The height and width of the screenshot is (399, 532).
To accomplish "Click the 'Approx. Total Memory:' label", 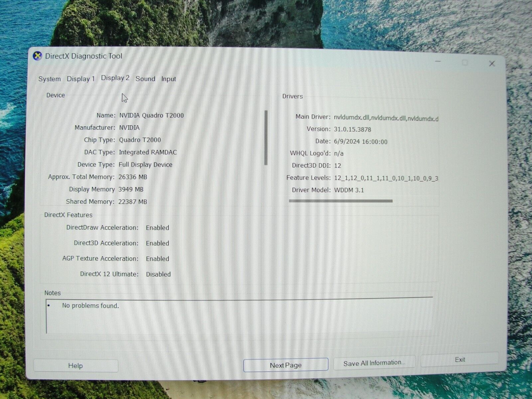I will click(x=81, y=177).
